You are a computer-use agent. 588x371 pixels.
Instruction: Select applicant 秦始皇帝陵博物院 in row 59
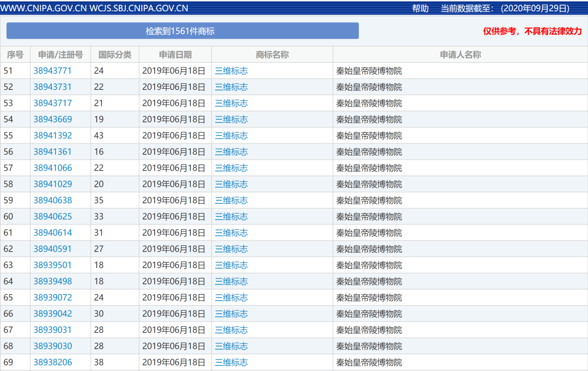(369, 200)
